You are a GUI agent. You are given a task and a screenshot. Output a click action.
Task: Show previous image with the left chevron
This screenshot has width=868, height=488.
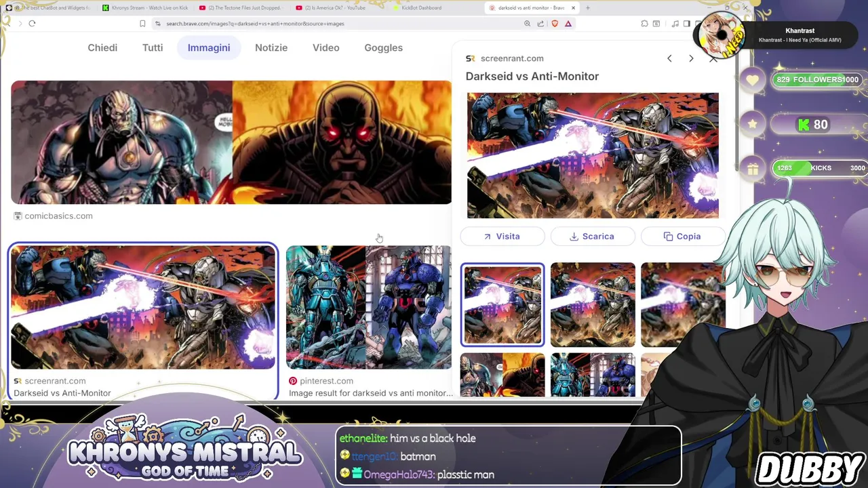pos(669,58)
